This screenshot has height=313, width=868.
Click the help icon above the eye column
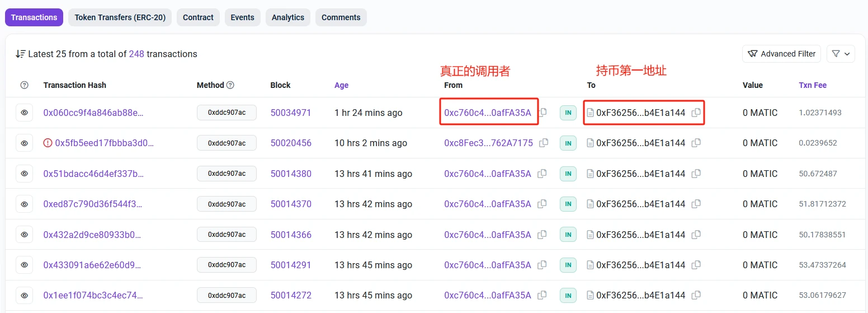[x=24, y=85]
